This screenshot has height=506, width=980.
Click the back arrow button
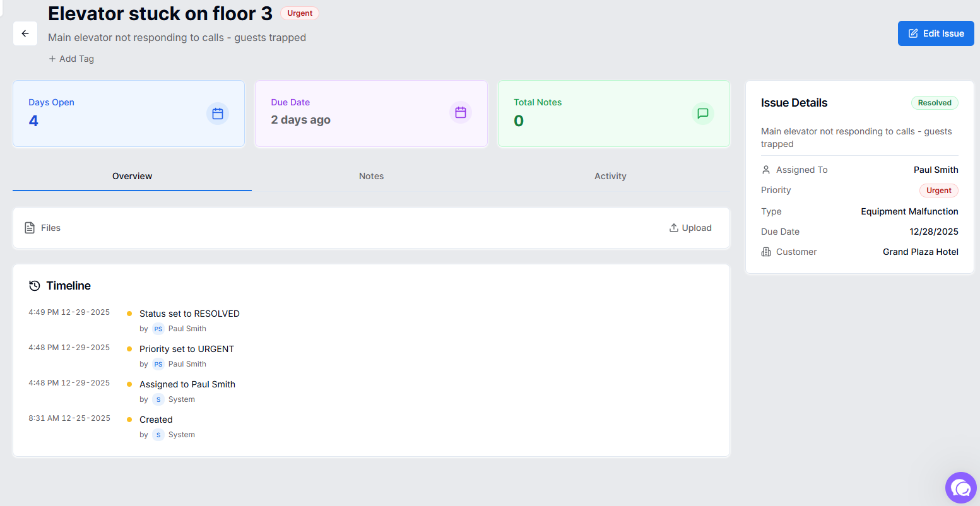[x=25, y=33]
